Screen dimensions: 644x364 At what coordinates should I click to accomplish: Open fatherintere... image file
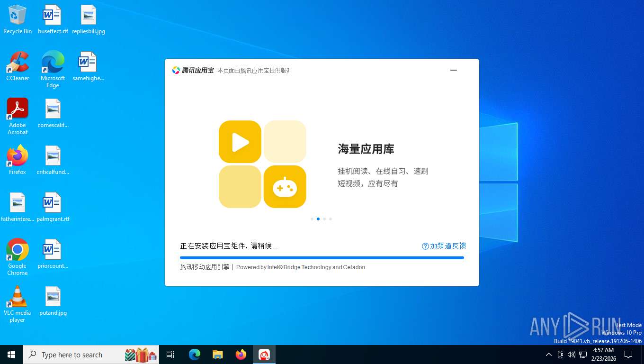(18, 207)
